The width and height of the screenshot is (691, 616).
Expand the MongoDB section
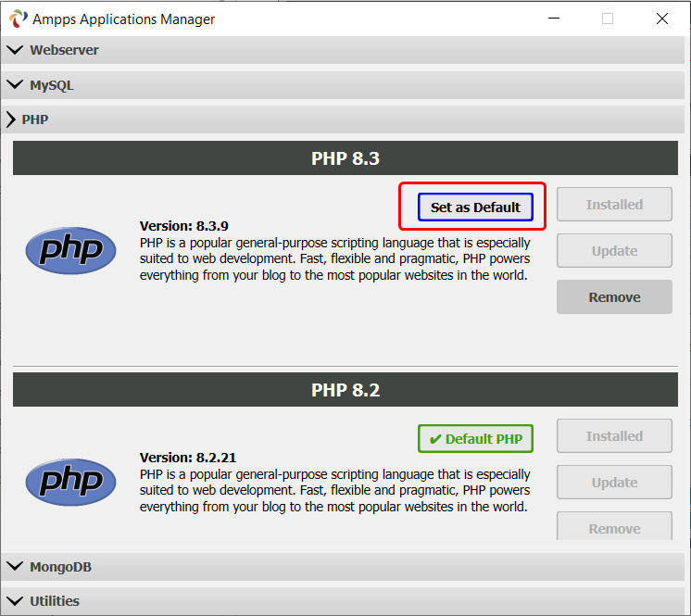(343, 567)
